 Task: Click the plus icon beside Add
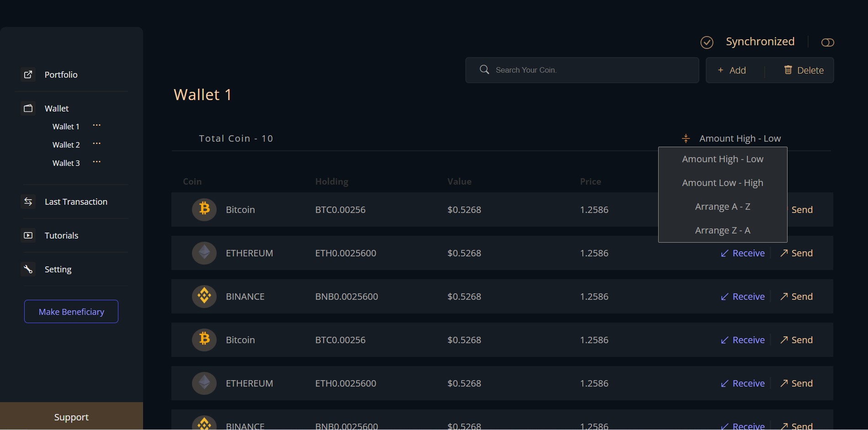[x=720, y=70]
